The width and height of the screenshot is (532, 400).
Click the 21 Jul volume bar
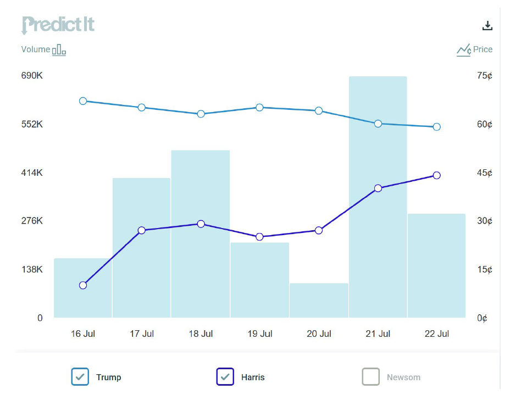pyautogui.click(x=378, y=247)
